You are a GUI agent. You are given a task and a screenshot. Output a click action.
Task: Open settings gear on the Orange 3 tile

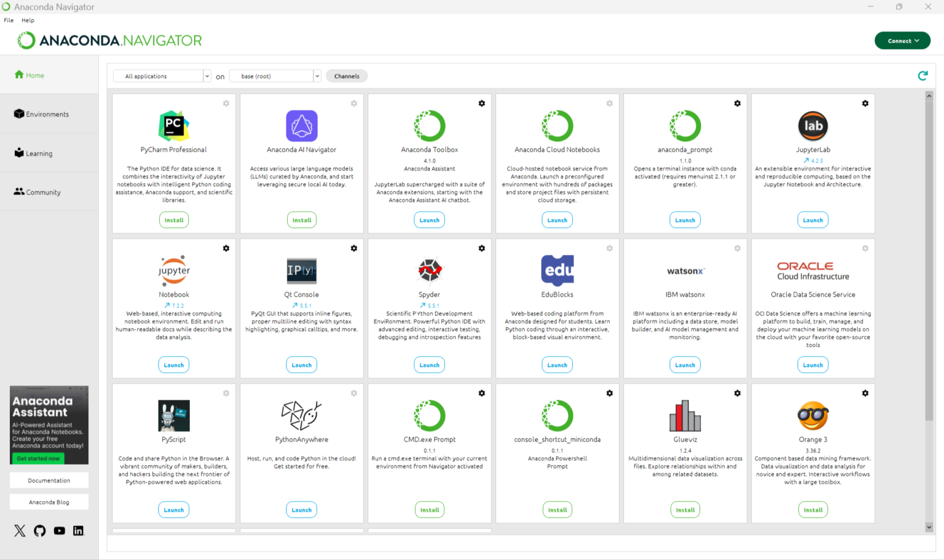(x=865, y=393)
